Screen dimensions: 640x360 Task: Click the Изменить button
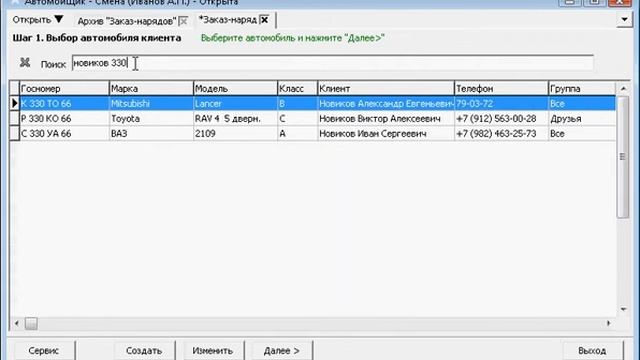[x=213, y=351]
